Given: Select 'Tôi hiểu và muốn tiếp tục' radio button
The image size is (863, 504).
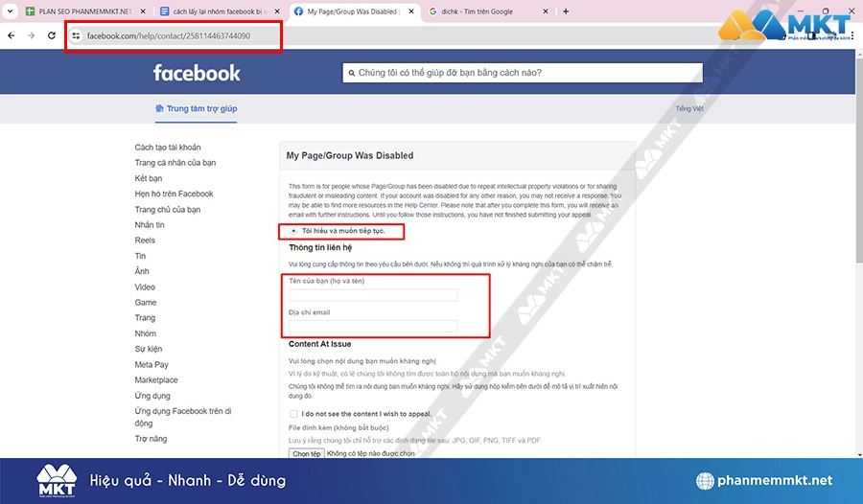Looking at the screenshot, I should point(293,231).
